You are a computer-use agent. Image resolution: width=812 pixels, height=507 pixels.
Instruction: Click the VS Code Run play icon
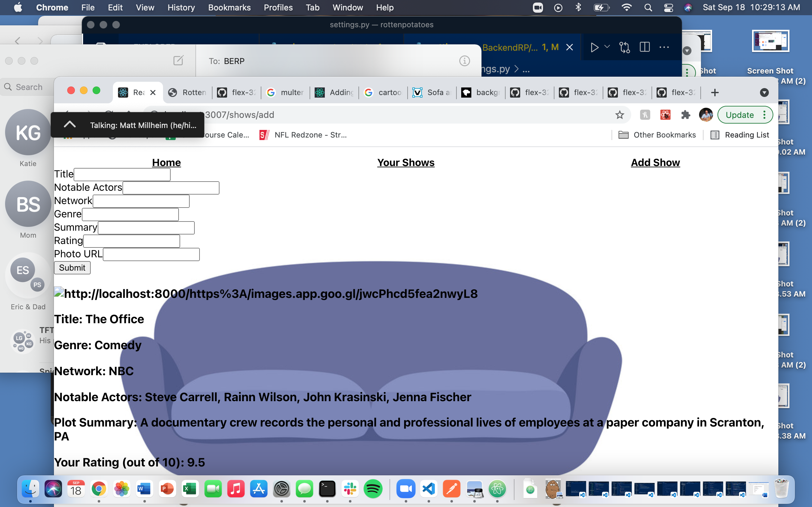[594, 47]
